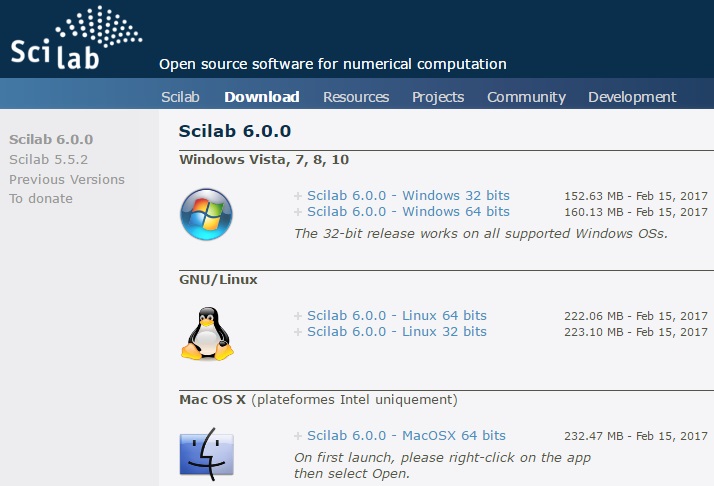Image resolution: width=714 pixels, height=486 pixels.
Task: Open the Resources navigation menu
Action: pos(356,97)
